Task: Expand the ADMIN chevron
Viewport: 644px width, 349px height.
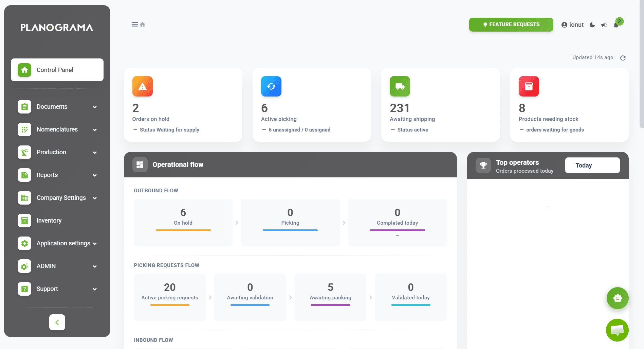Action: pos(95,266)
